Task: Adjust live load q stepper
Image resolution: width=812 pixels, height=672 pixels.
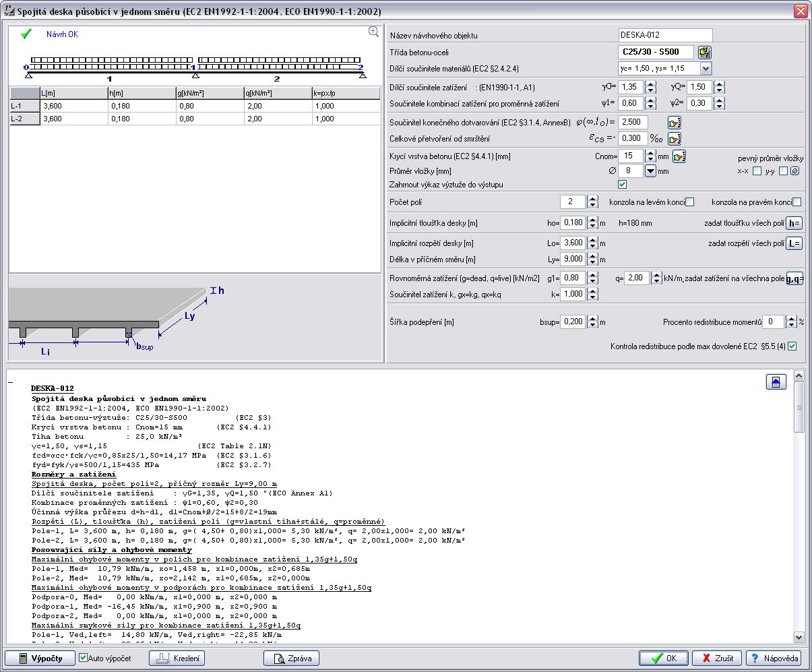Action: coord(656,278)
